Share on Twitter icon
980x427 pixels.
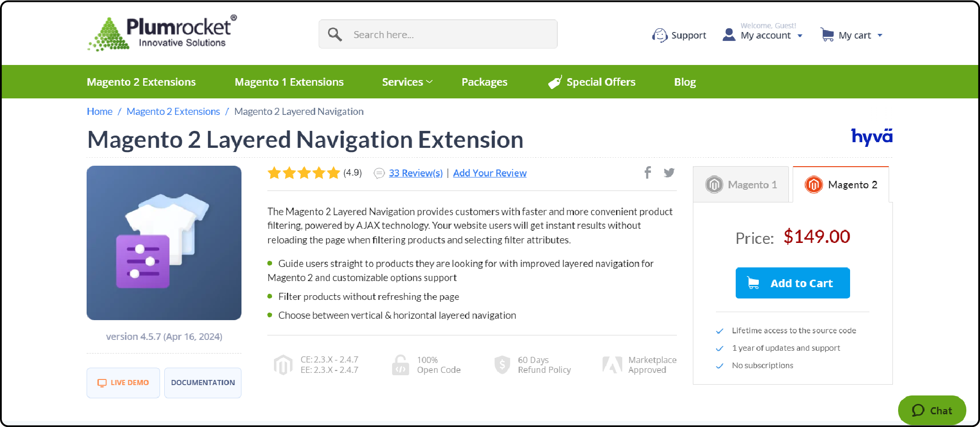click(669, 173)
